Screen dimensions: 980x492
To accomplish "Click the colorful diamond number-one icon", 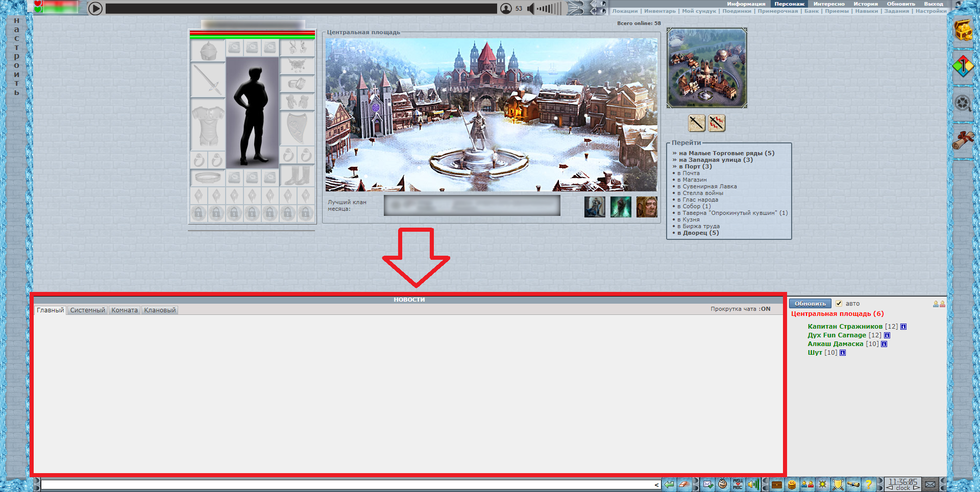I will pos(963,66).
